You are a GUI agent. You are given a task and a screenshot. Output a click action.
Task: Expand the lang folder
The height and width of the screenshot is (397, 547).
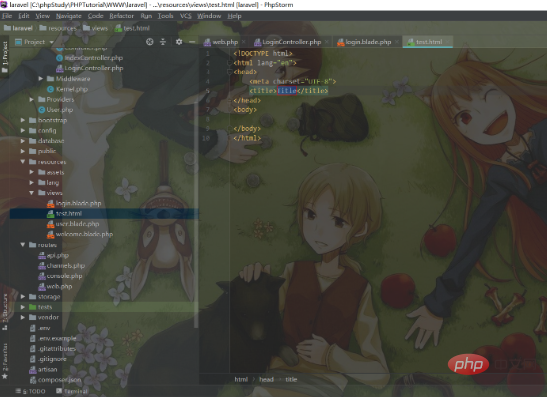[32, 182]
